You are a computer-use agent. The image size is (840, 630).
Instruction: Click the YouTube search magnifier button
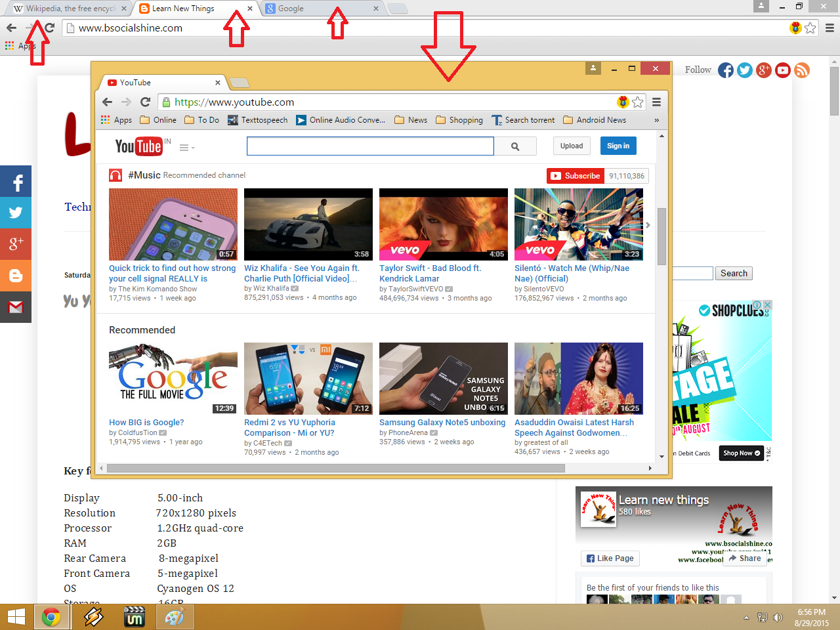coord(515,146)
